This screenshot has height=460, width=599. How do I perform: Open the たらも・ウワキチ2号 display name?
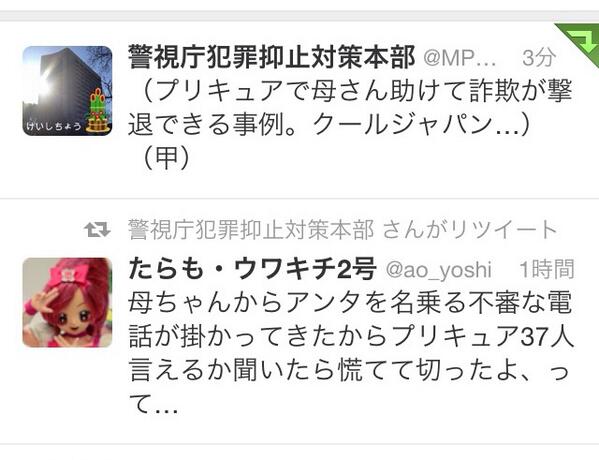[253, 269]
